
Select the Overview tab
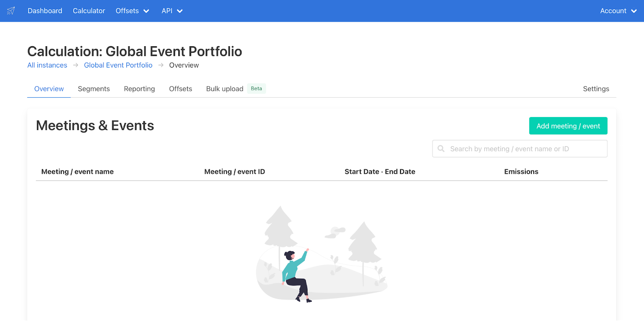click(49, 89)
